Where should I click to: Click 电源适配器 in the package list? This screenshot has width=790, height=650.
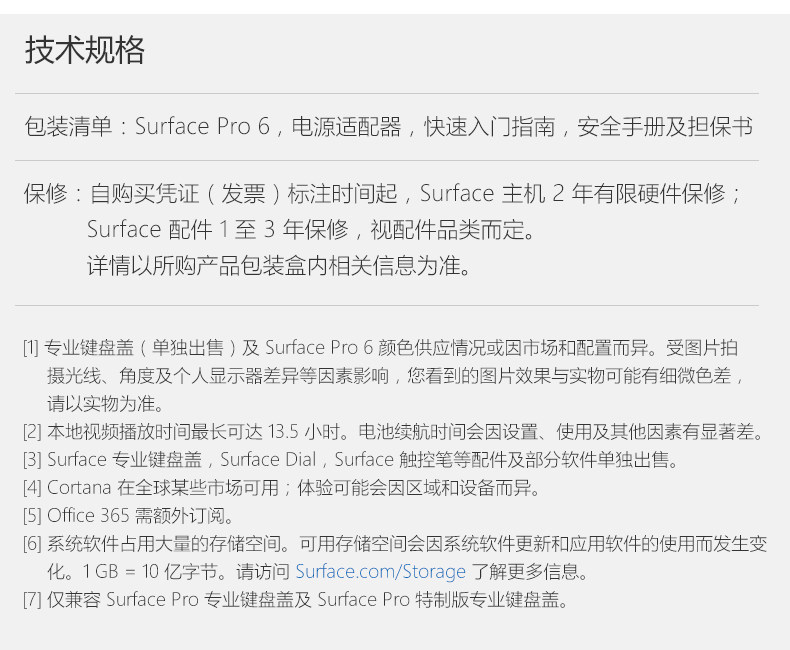pyautogui.click(x=346, y=127)
